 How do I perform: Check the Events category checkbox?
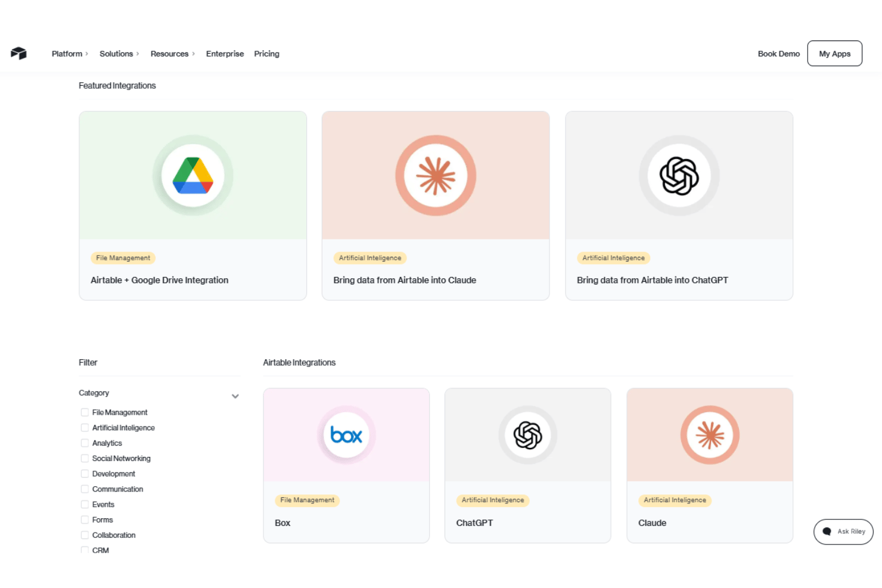(x=85, y=505)
